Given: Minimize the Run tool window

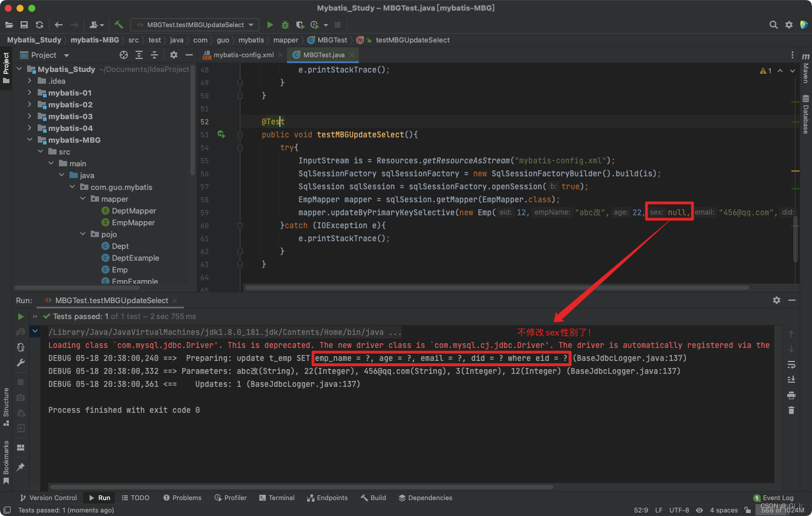Looking at the screenshot, I should coord(792,300).
